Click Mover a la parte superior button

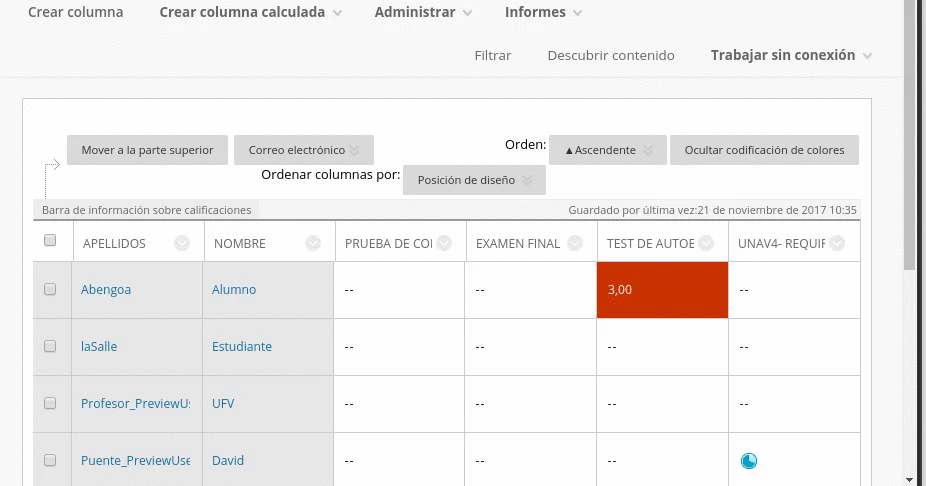[147, 150]
